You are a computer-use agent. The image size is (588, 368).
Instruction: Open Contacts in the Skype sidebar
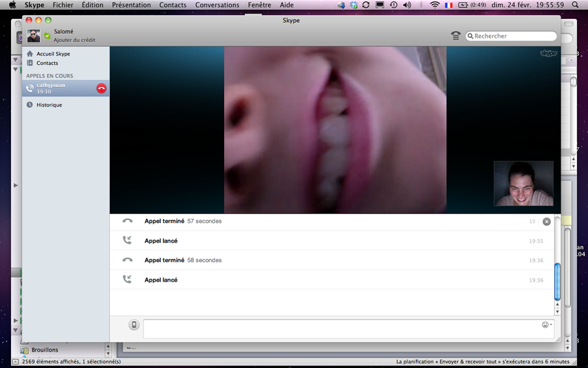(x=47, y=63)
